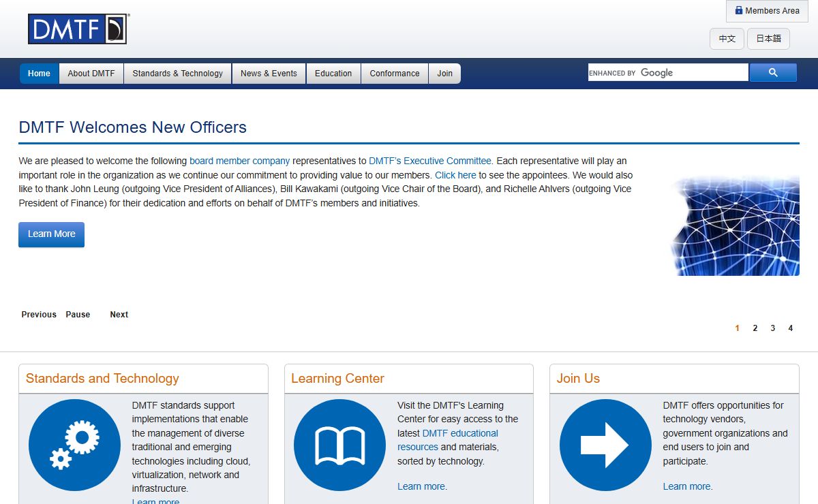
Task: Follow the 'Click here' appointees link
Action: click(455, 175)
